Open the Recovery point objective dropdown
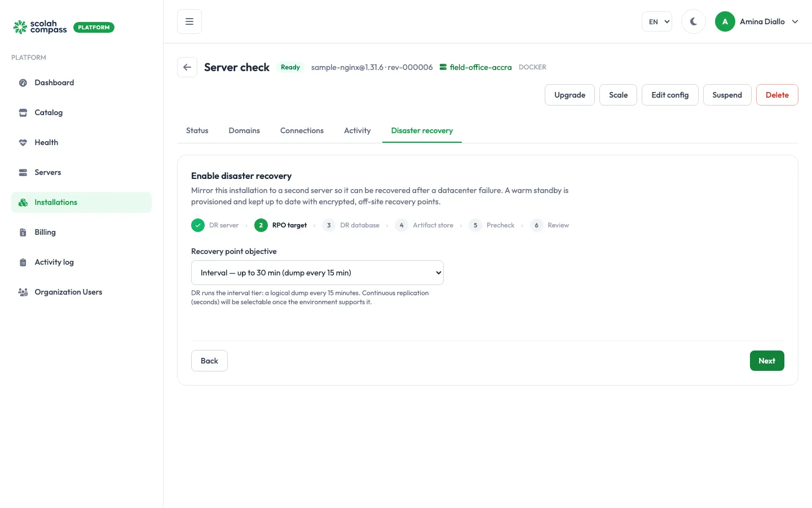The width and height of the screenshot is (812, 508). [x=317, y=273]
